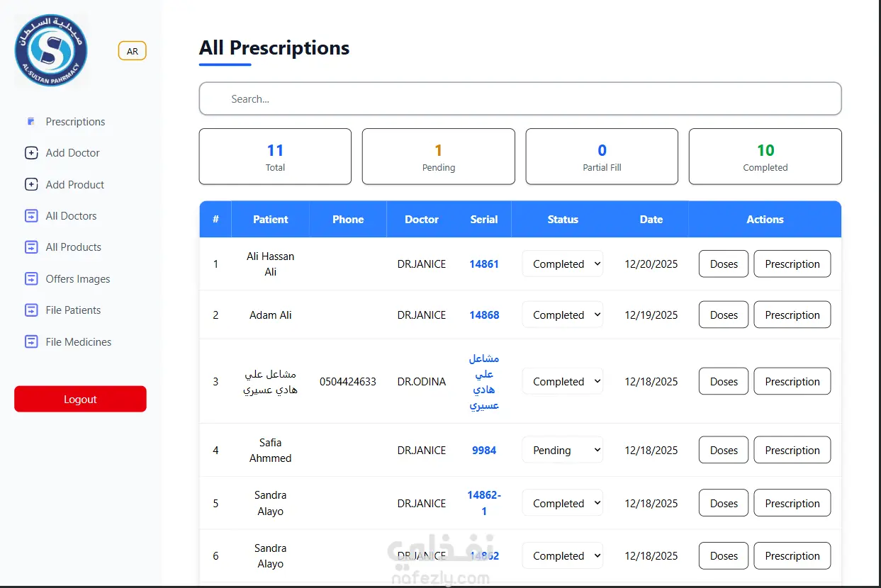Open status dropdown for serial 14862-1
Image resolution: width=881 pixels, height=588 pixels.
coord(563,504)
